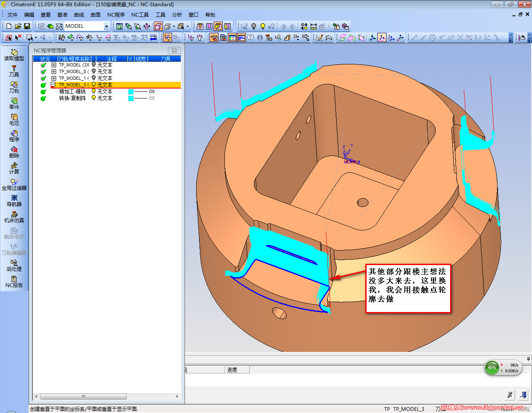This screenshot has width=532, height=413.
Task: Open a file with the folder icon
Action: [18, 26]
